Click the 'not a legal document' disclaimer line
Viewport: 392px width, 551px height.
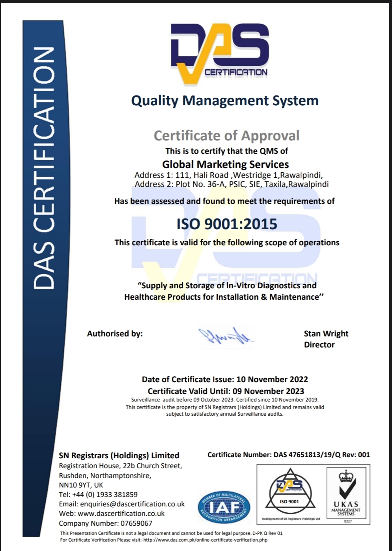[171, 533]
